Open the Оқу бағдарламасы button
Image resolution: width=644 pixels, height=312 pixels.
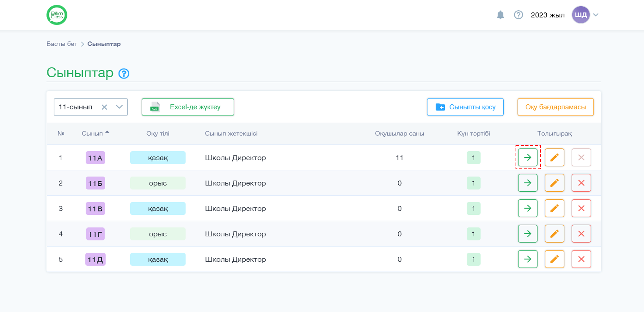point(555,107)
